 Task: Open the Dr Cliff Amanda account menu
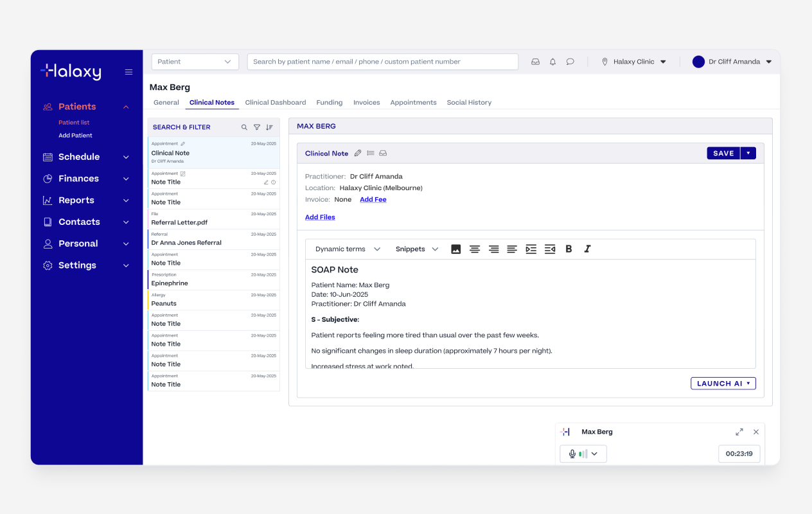coord(732,62)
